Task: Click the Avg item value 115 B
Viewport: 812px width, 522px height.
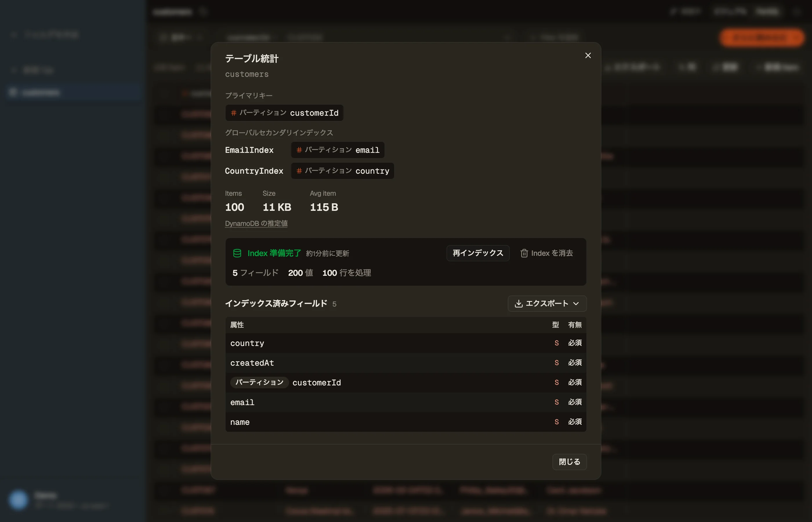Action: coord(324,207)
